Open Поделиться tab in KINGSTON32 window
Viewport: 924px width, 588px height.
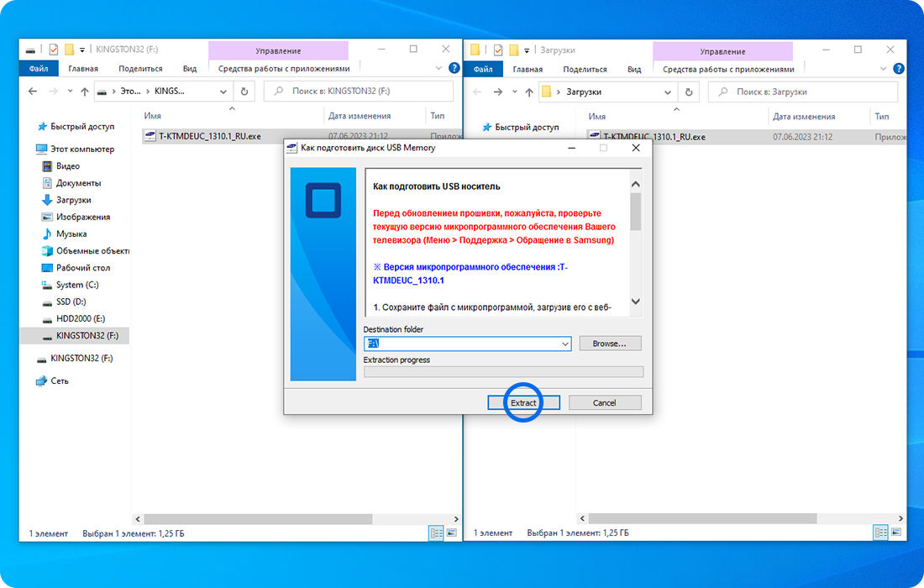[x=140, y=69]
